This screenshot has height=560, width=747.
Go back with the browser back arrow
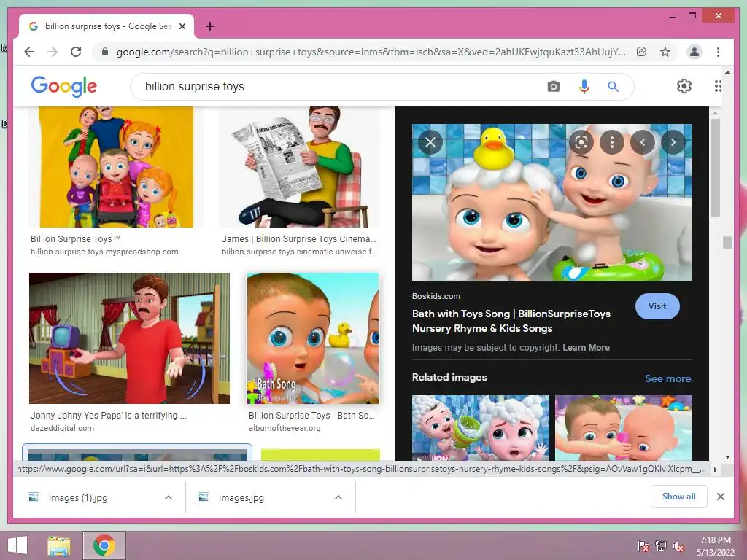point(29,52)
